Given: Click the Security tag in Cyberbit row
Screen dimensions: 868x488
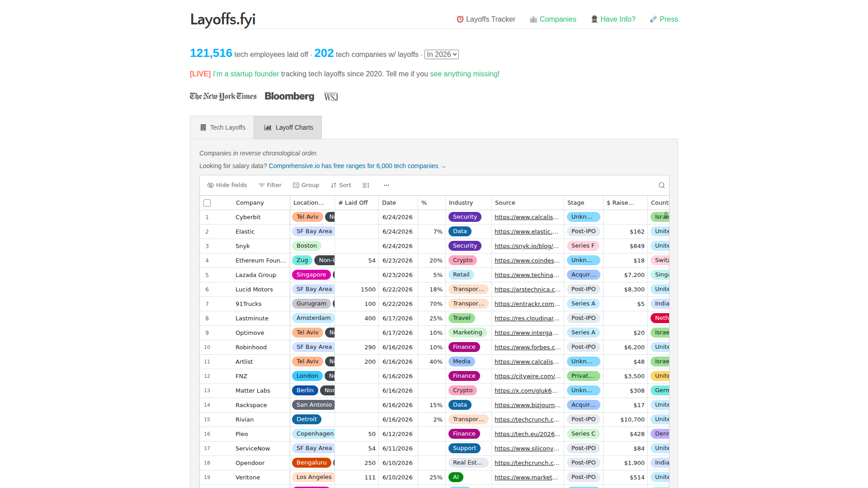Looking at the screenshot, I should tap(465, 217).
